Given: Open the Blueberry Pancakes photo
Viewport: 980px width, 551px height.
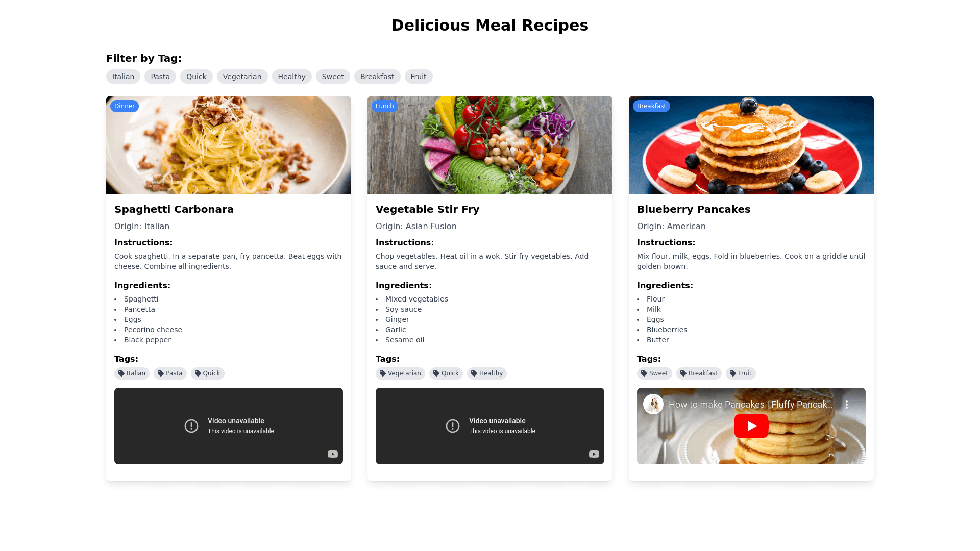Looking at the screenshot, I should pos(751,145).
